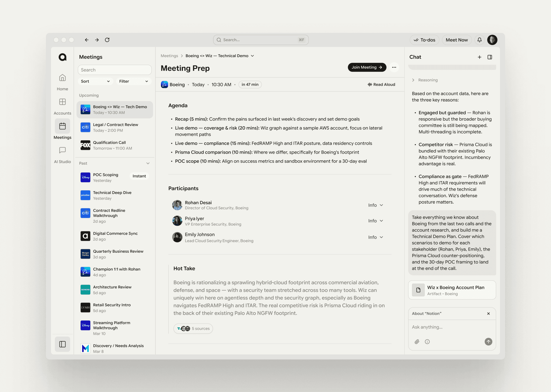The width and height of the screenshot is (551, 392).
Task: Open Discovery / Needs Analysis meeting
Action: (x=115, y=348)
